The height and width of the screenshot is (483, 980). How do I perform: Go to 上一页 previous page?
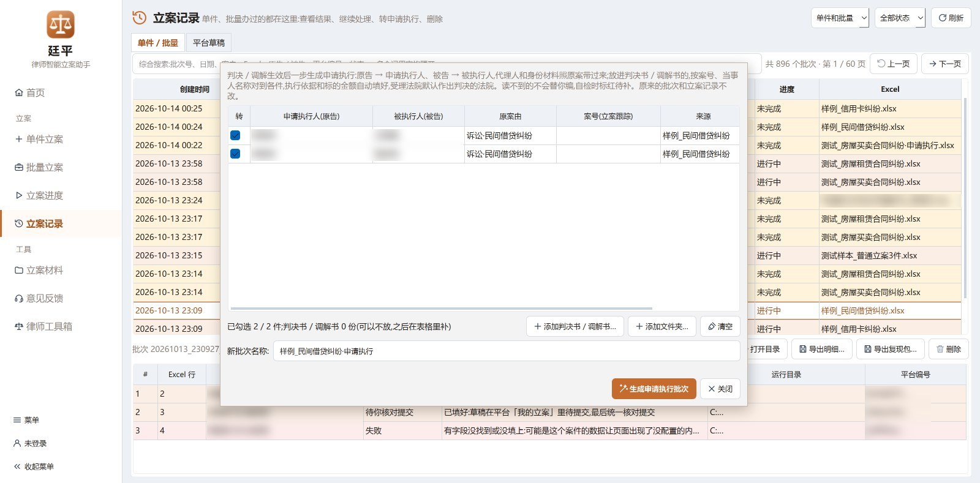coord(894,64)
